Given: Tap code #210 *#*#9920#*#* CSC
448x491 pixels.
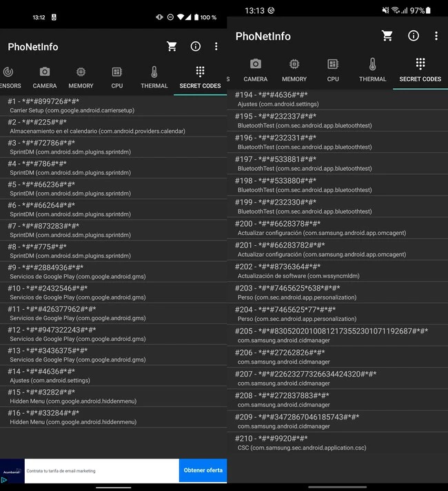Looking at the screenshot, I should tap(338, 443).
